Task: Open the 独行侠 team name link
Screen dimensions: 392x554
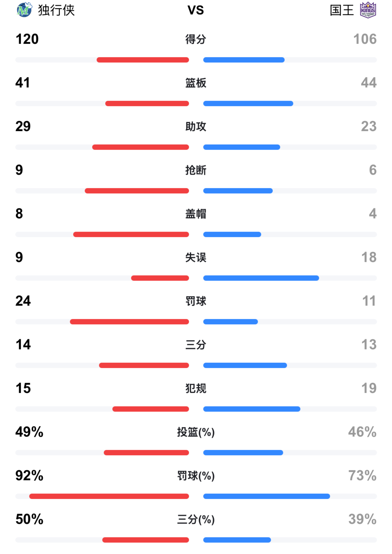Action: point(56,10)
